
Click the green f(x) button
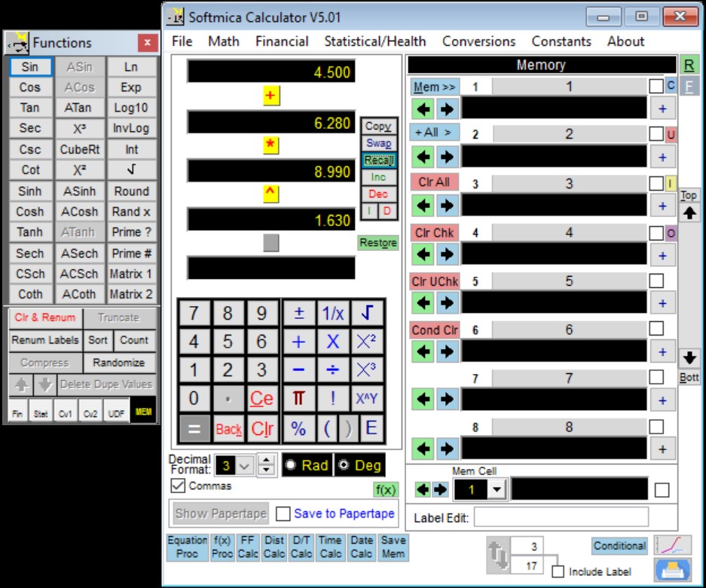[386, 489]
